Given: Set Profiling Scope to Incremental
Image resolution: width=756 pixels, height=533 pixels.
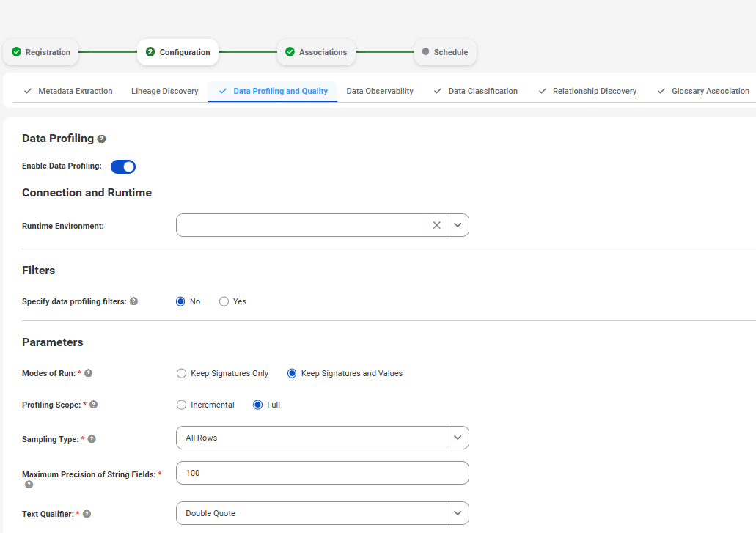Looking at the screenshot, I should coord(181,405).
